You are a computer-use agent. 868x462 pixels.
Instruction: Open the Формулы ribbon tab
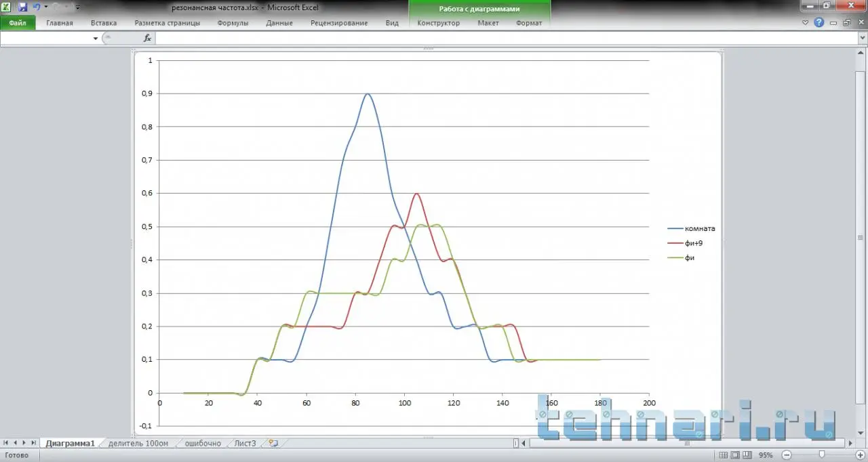(x=233, y=23)
